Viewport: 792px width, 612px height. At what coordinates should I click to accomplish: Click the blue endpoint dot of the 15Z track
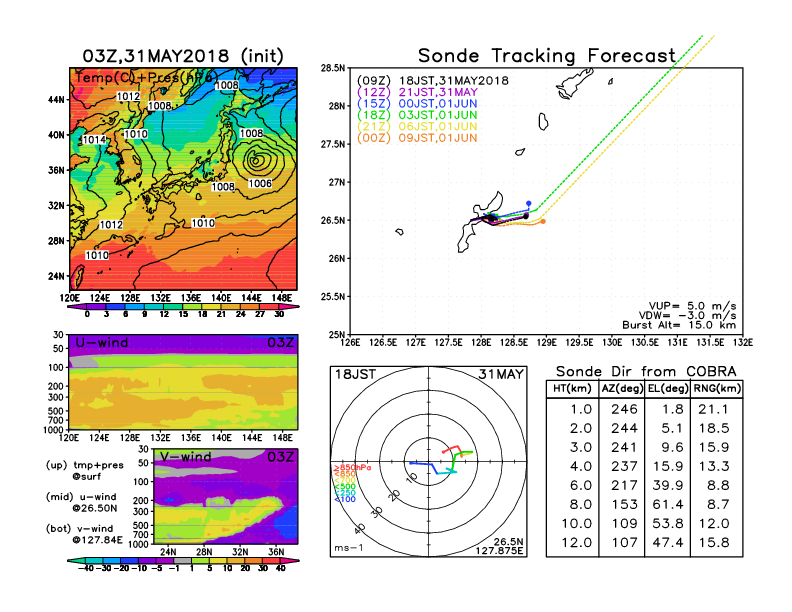tap(529, 203)
